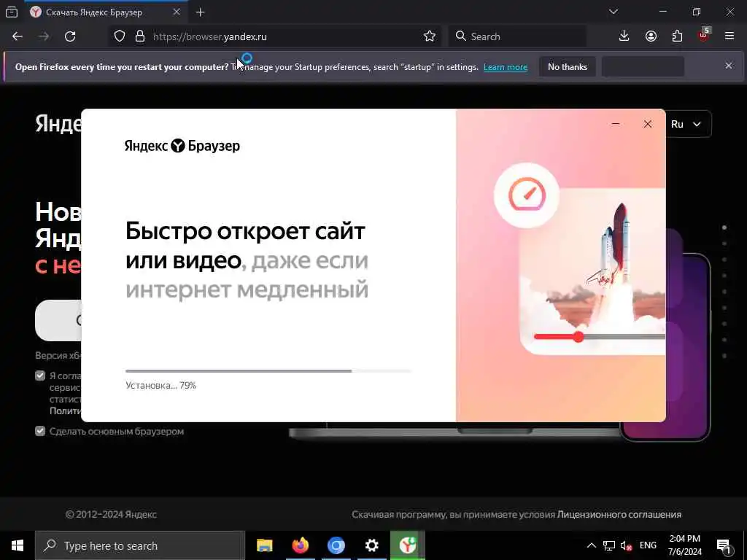Open the notification center icon
Image resolution: width=747 pixels, height=560 pixels.
[x=724, y=545]
